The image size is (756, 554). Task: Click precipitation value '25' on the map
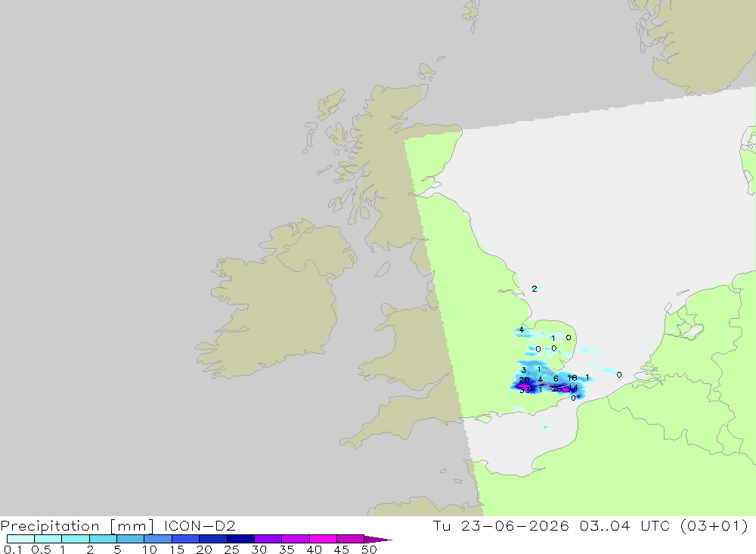point(556,388)
